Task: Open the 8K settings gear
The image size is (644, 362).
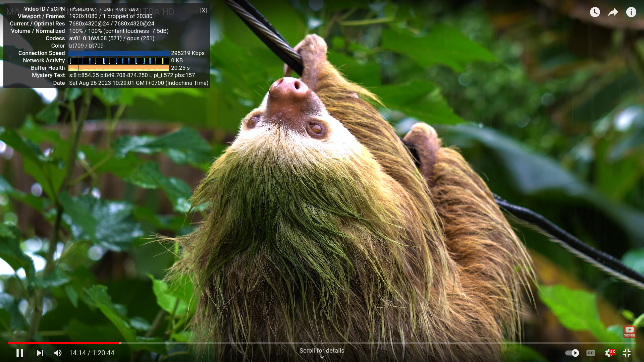Action: point(609,353)
